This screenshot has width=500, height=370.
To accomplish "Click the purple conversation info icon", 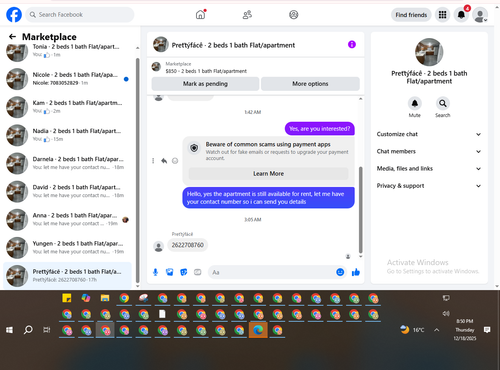I will pyautogui.click(x=352, y=45).
